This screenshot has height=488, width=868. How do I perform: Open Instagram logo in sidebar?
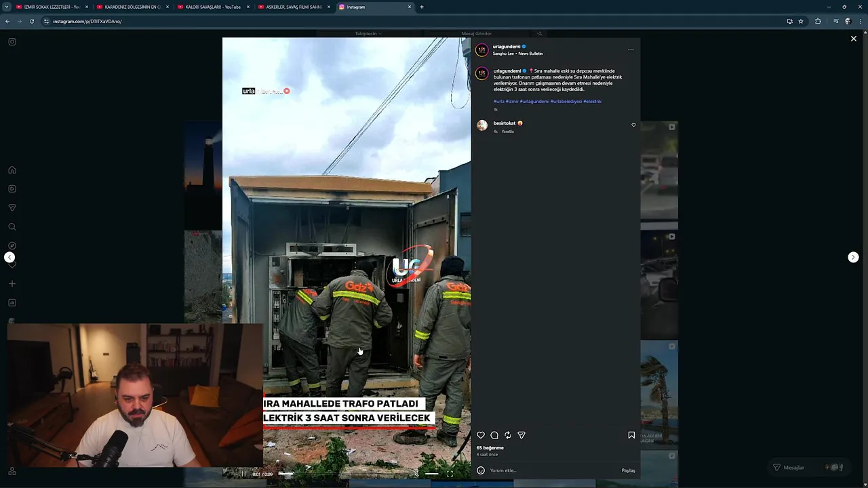click(x=12, y=42)
